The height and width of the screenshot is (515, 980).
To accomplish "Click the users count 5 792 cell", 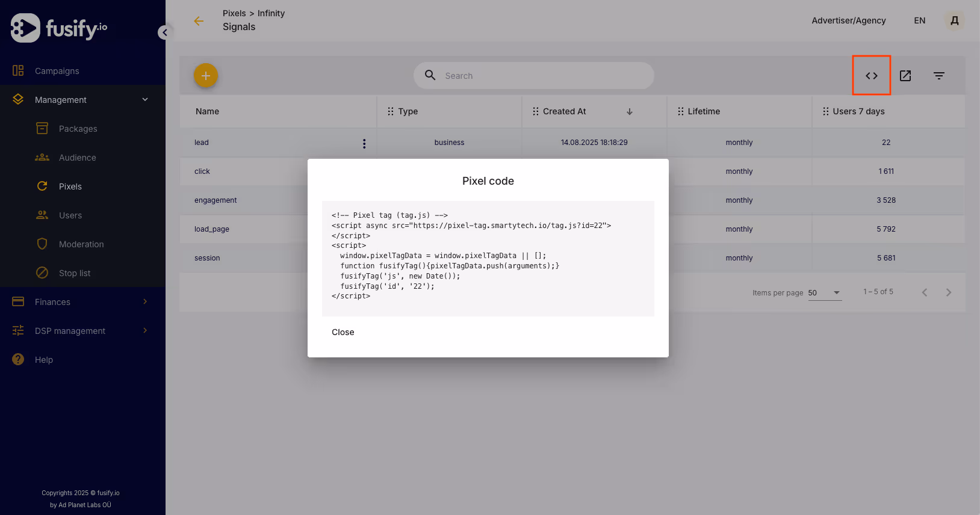I will point(886,229).
